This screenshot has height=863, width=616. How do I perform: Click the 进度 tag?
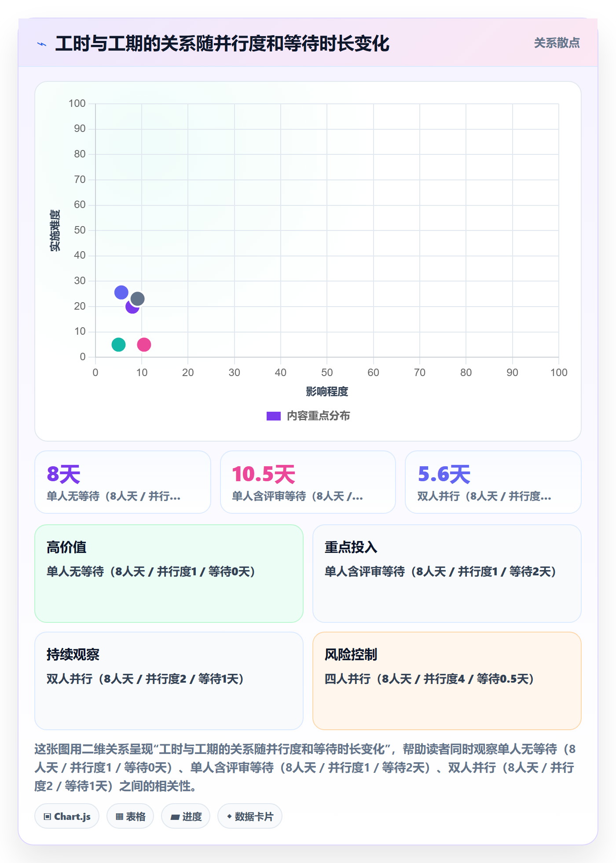coord(186,816)
